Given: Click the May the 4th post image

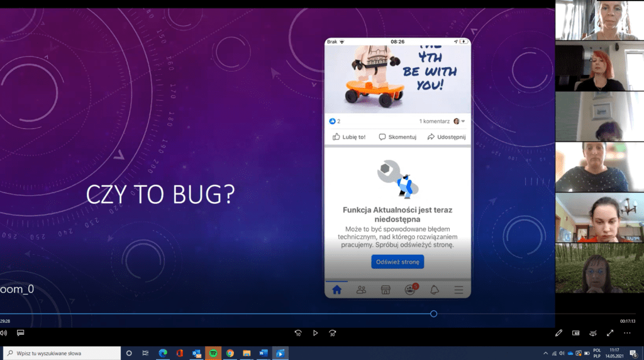Looking at the screenshot, I should click(x=397, y=79).
